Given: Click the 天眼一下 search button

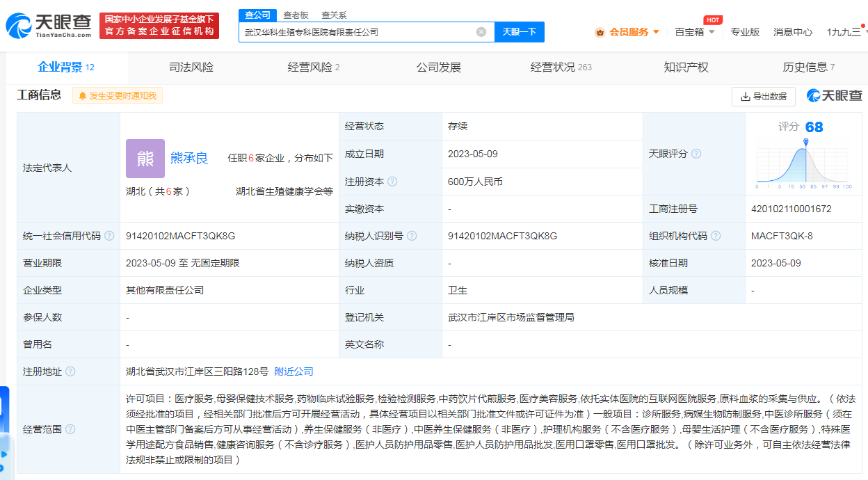Looking at the screenshot, I should coord(520,32).
